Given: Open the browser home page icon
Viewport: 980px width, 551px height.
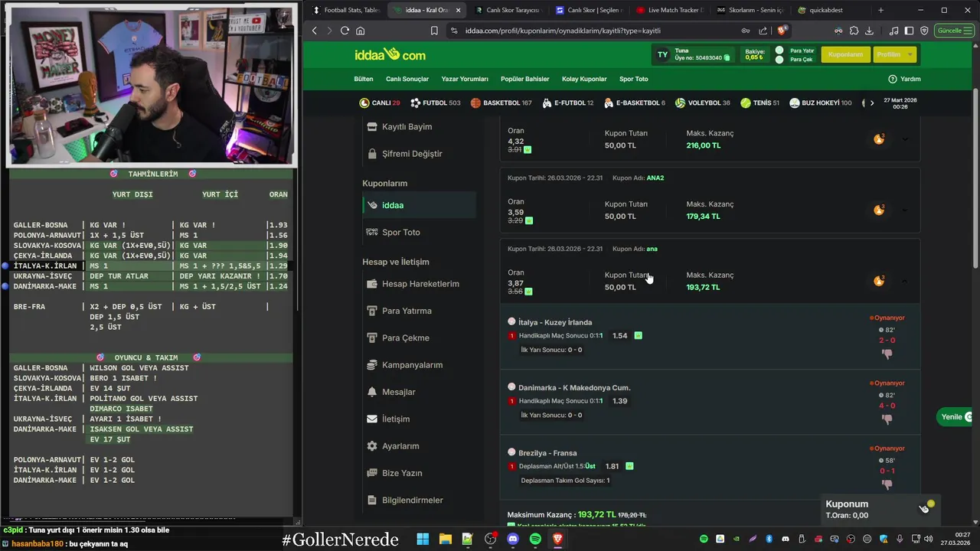Looking at the screenshot, I should coord(360,31).
